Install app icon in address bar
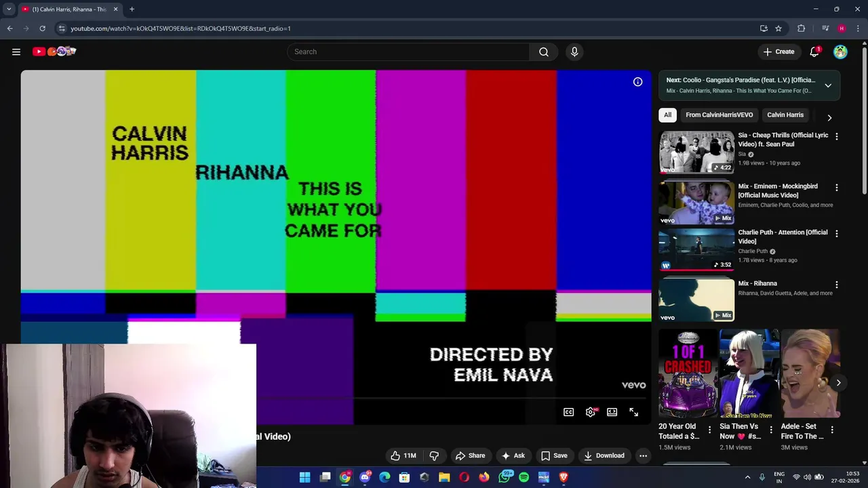The image size is (868, 488). (764, 28)
